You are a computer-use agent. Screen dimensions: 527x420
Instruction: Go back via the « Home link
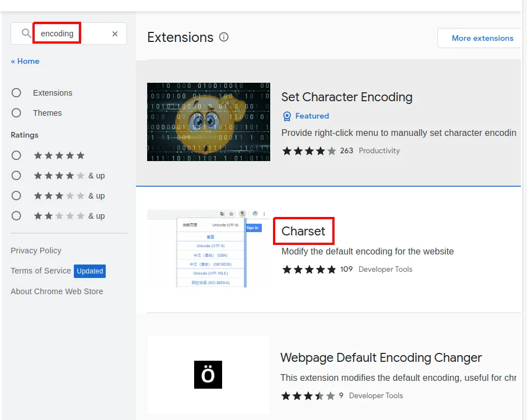tap(25, 61)
